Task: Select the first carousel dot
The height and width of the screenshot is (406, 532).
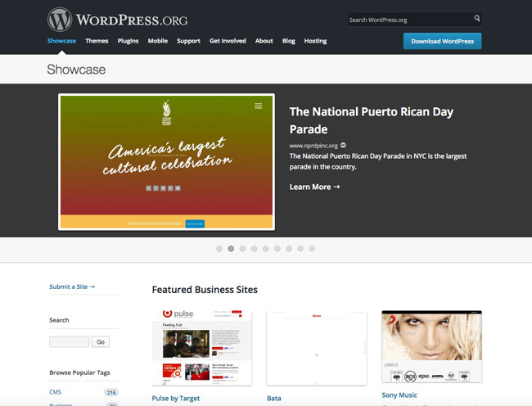Action: 219,249
